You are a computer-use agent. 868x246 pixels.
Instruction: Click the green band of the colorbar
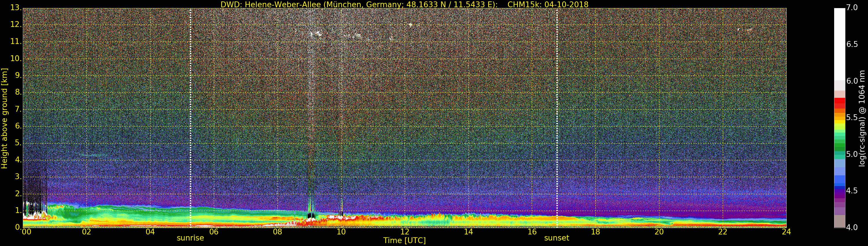click(x=839, y=147)
